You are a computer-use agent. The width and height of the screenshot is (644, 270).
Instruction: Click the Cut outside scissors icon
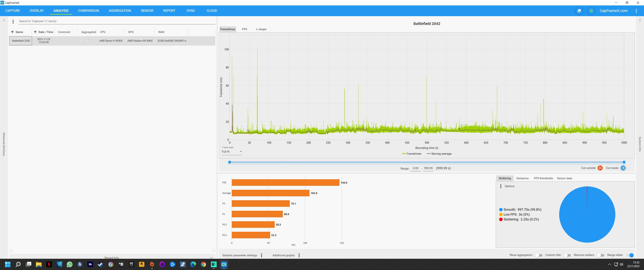coord(600,168)
